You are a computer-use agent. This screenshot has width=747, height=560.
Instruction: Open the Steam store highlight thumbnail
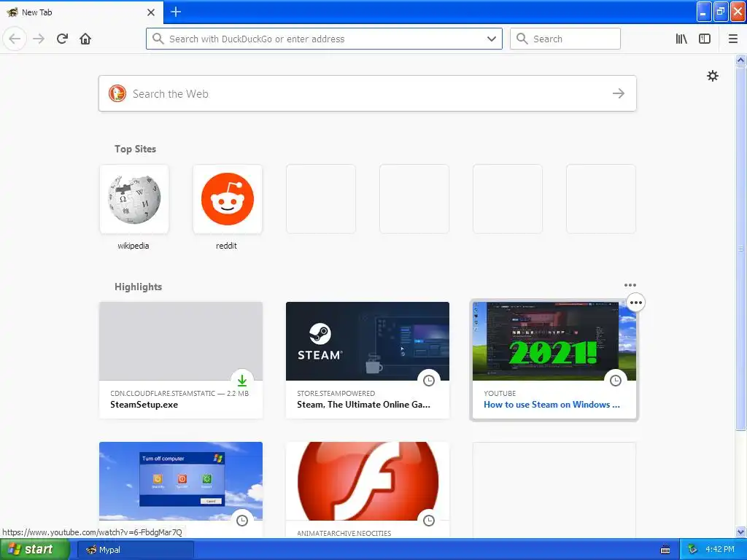(x=368, y=341)
